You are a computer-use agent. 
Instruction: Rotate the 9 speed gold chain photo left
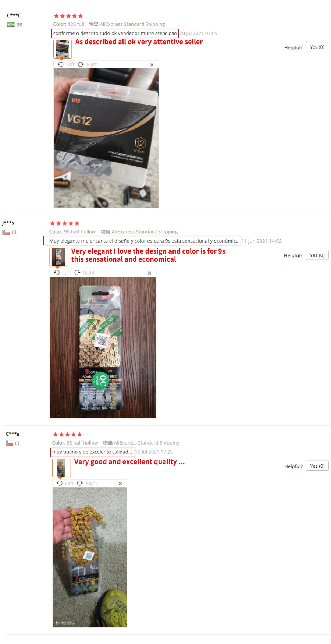click(x=62, y=273)
